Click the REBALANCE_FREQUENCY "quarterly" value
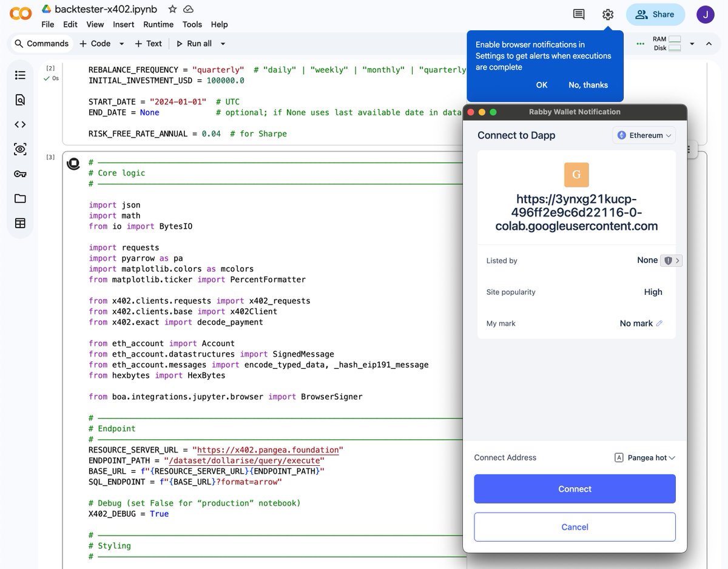Image resolution: width=728 pixels, height=569 pixels. click(218, 70)
